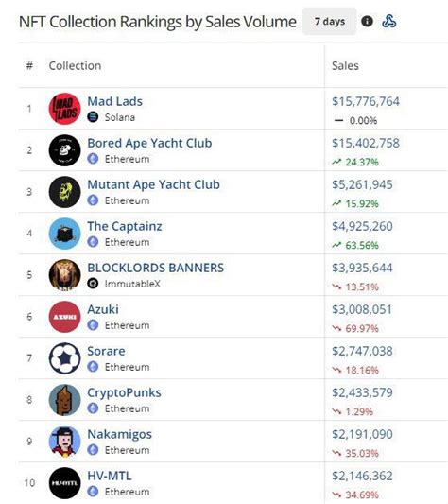
Task: Click the Azuki red logo
Action: [64, 317]
